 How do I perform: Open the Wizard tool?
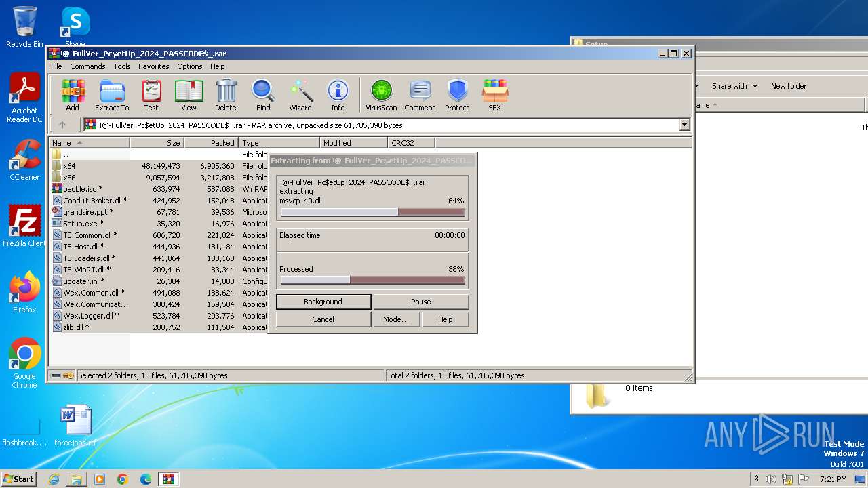tap(300, 95)
